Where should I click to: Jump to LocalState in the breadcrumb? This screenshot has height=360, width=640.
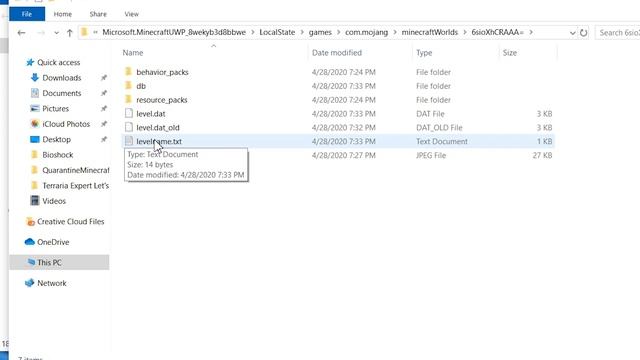(x=277, y=32)
